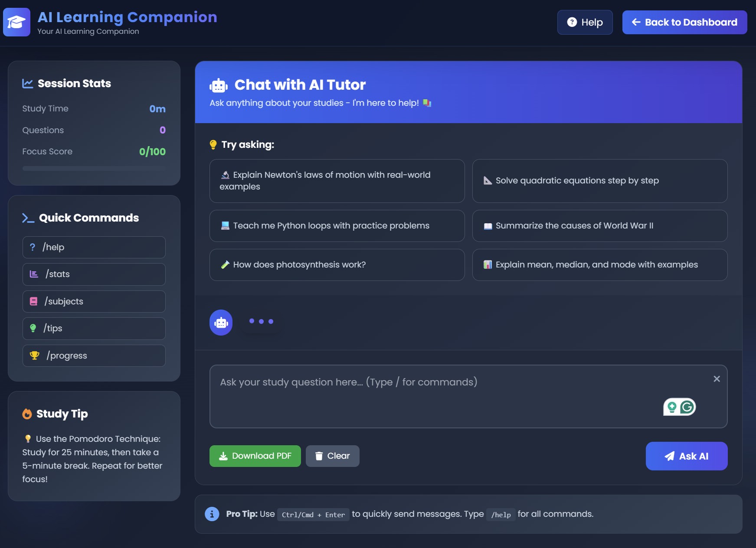
Task: Click the graduation cap app logo
Action: [x=16, y=22]
